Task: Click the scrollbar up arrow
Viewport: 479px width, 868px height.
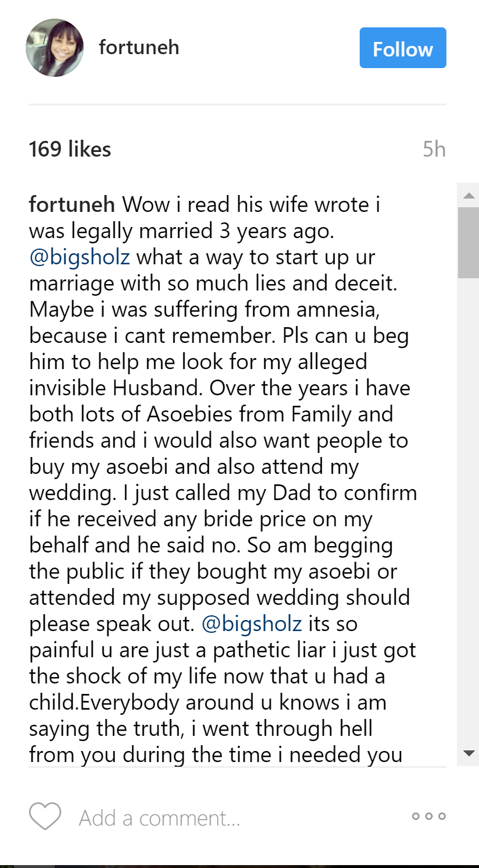Action: click(469, 196)
